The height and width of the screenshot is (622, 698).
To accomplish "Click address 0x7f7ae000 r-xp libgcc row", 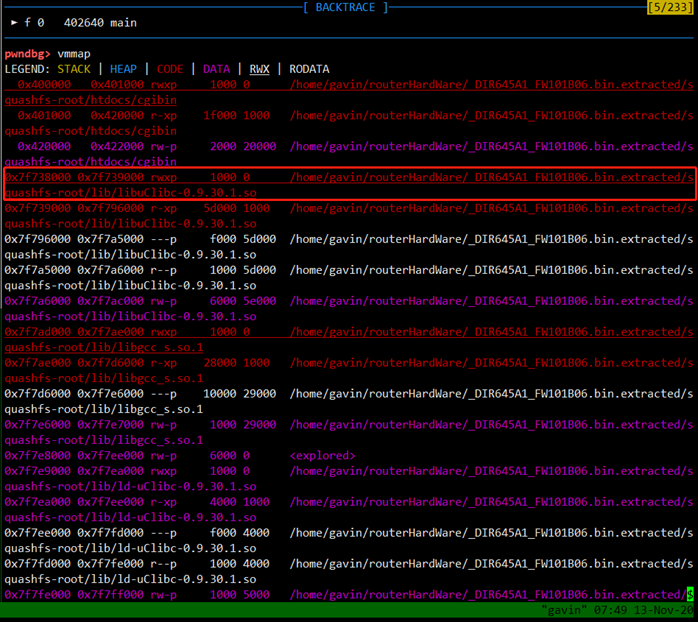I will 37,363.
